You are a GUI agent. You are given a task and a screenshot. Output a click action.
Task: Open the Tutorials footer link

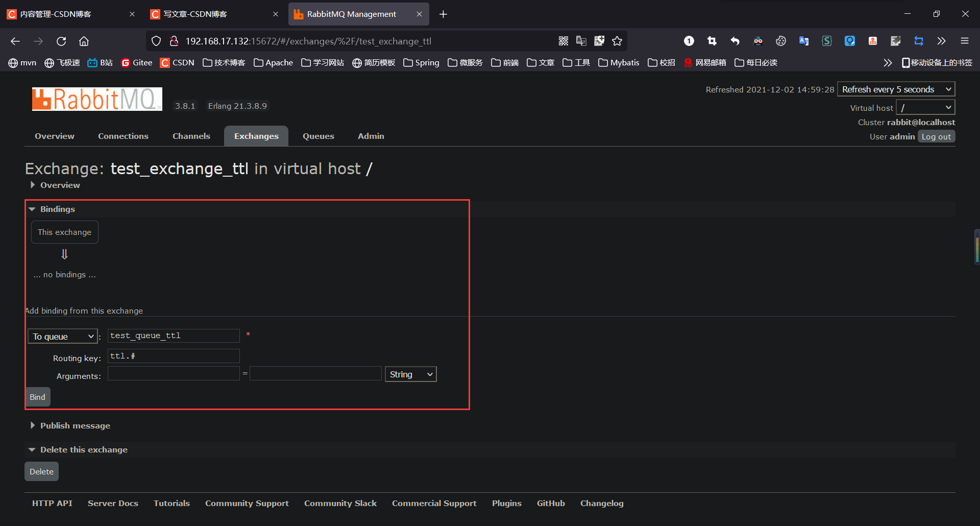coord(171,503)
